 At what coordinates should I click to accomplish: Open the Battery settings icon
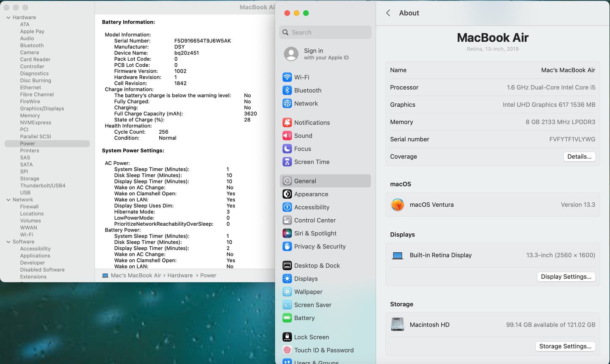tap(287, 318)
